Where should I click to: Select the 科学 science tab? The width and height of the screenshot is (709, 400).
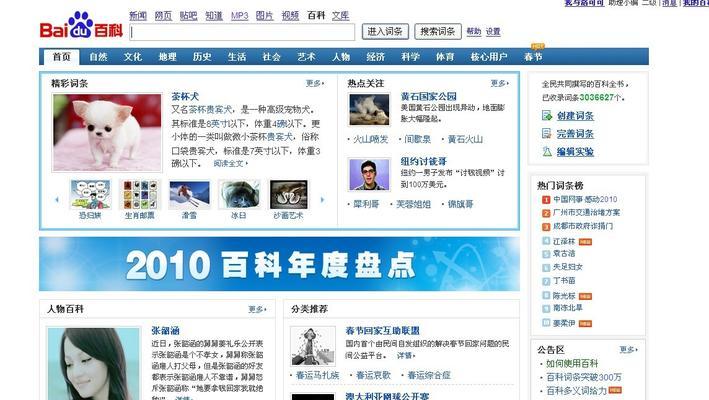(x=411, y=57)
